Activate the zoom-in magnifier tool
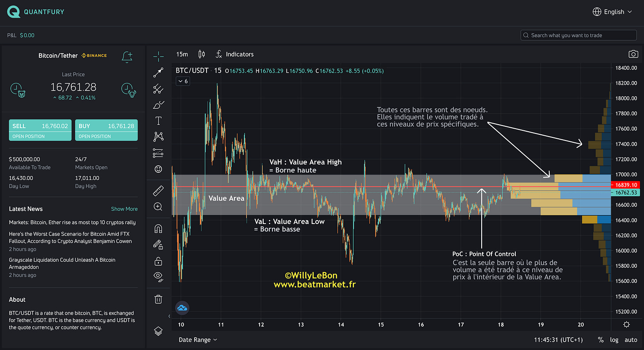Viewport: 644px width, 350px height. [x=158, y=206]
